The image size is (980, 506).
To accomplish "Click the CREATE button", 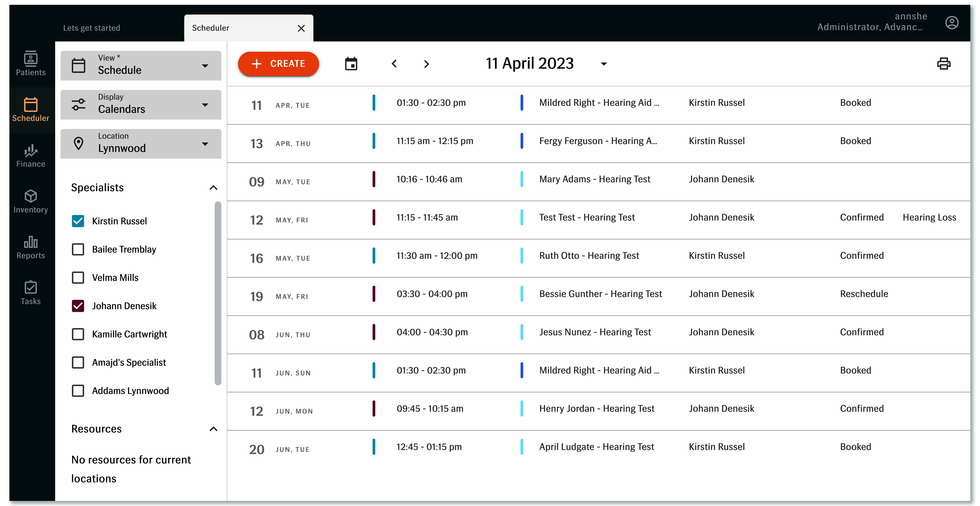I will click(278, 64).
